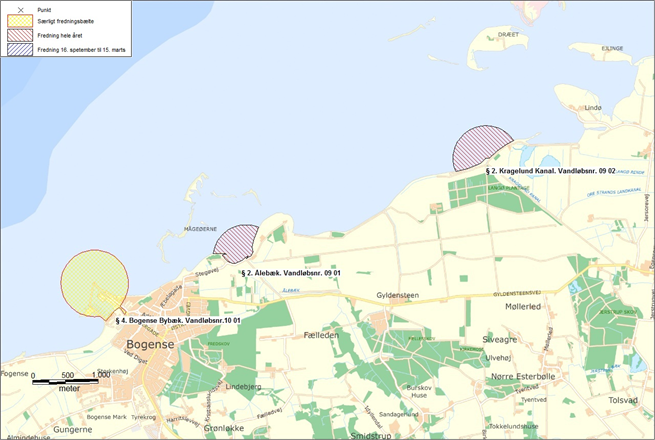Select the hatched zone at Kragelund Kanal
This screenshot has width=655, height=440.
(x=481, y=149)
